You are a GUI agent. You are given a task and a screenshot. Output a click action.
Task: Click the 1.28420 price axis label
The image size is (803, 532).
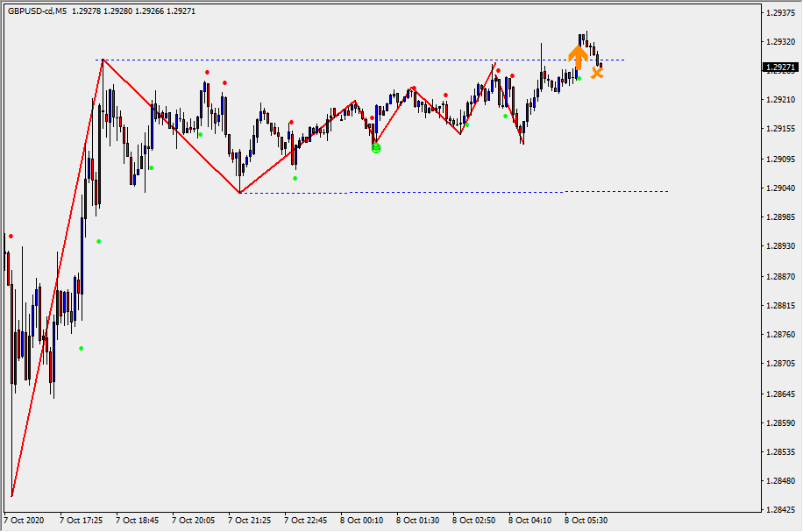779,510
